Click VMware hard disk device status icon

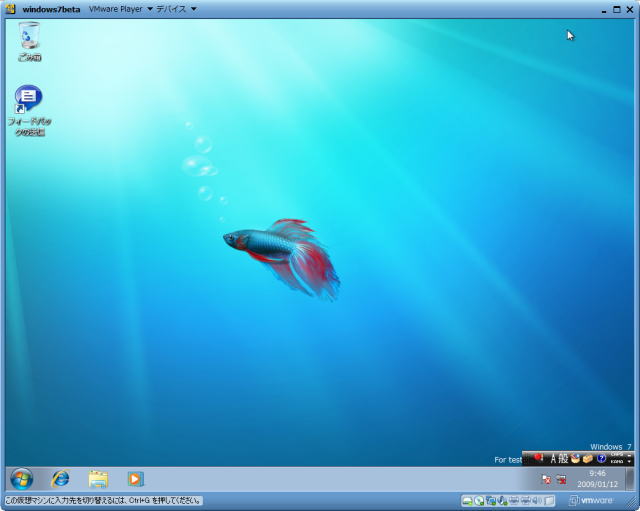coord(468,500)
